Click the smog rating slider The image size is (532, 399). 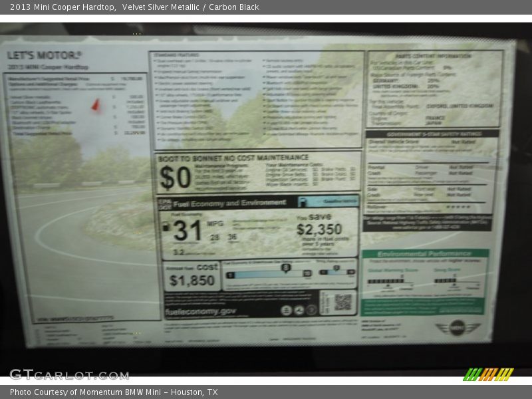pyautogui.click(x=336, y=271)
